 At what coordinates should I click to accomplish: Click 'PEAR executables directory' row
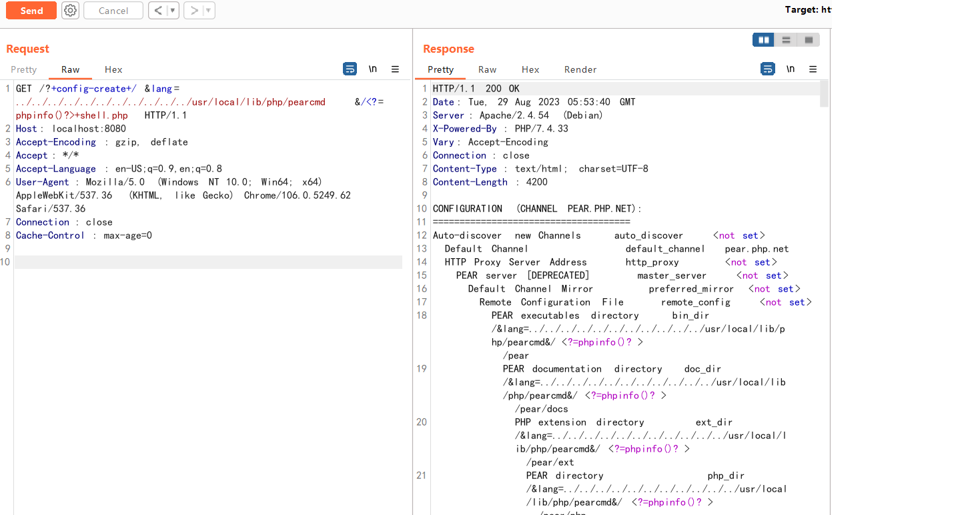[x=600, y=316]
